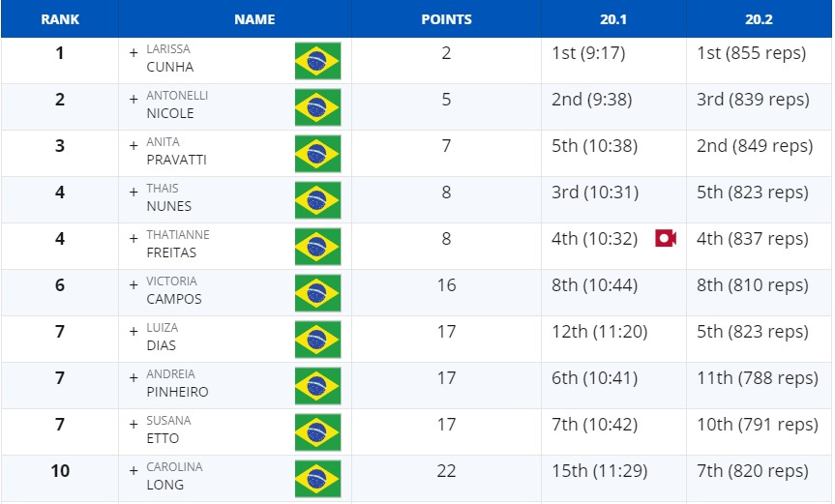Open Larissa Cunha athlete name link
Image resolution: width=835 pixels, height=504 pixels.
[x=170, y=58]
